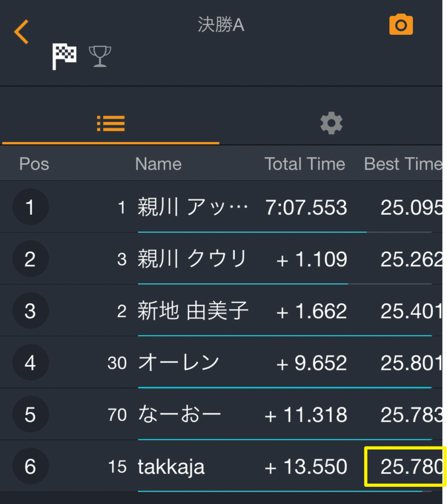Tap the 決勝A title text

click(221, 26)
